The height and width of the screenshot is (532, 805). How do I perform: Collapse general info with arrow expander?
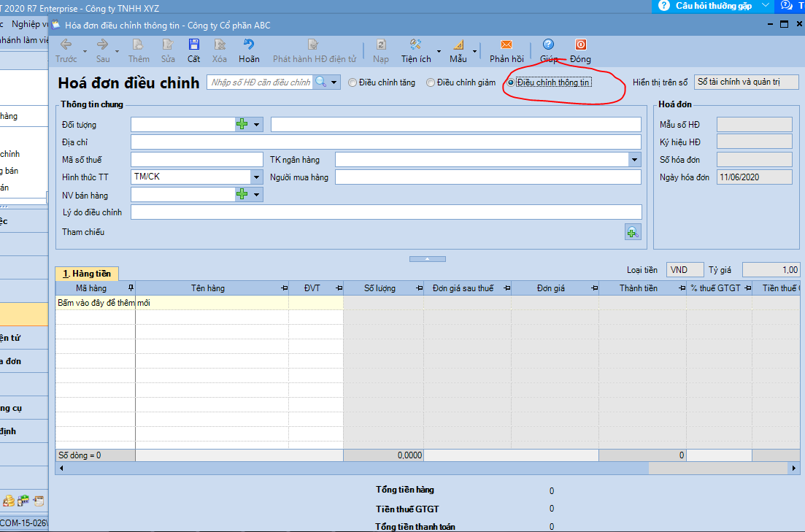pyautogui.click(x=427, y=259)
